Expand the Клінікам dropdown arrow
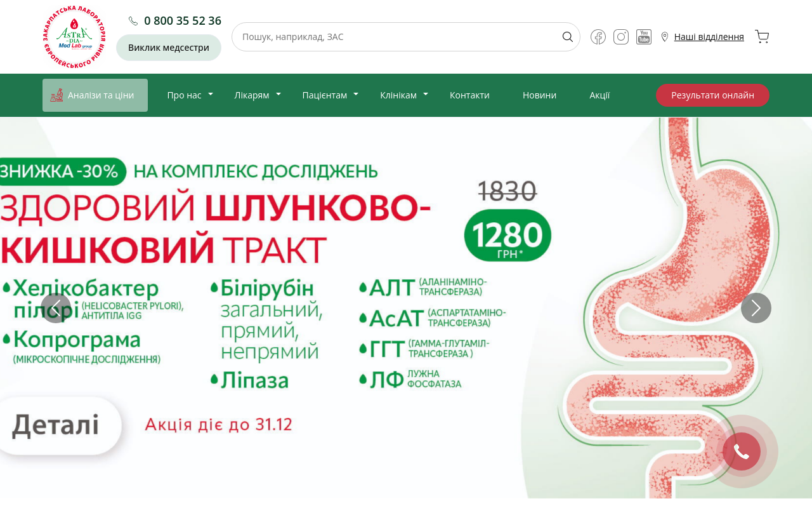 click(x=426, y=94)
